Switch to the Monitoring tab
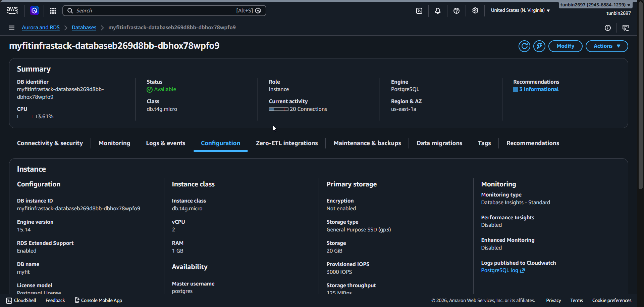Image resolution: width=644 pixels, height=307 pixels. click(x=114, y=143)
